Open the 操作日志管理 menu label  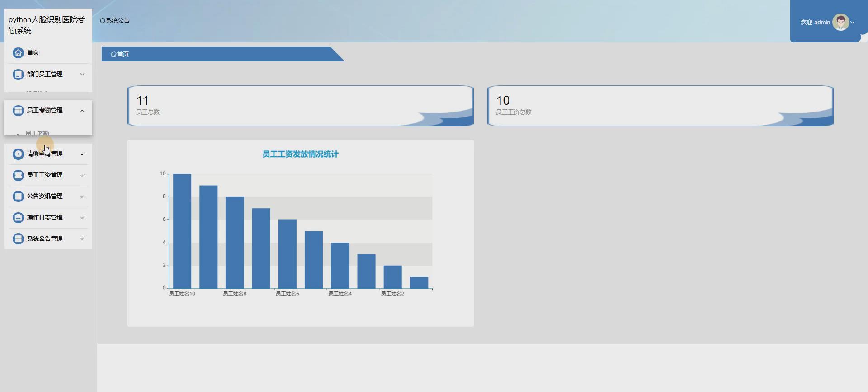pyautogui.click(x=45, y=218)
